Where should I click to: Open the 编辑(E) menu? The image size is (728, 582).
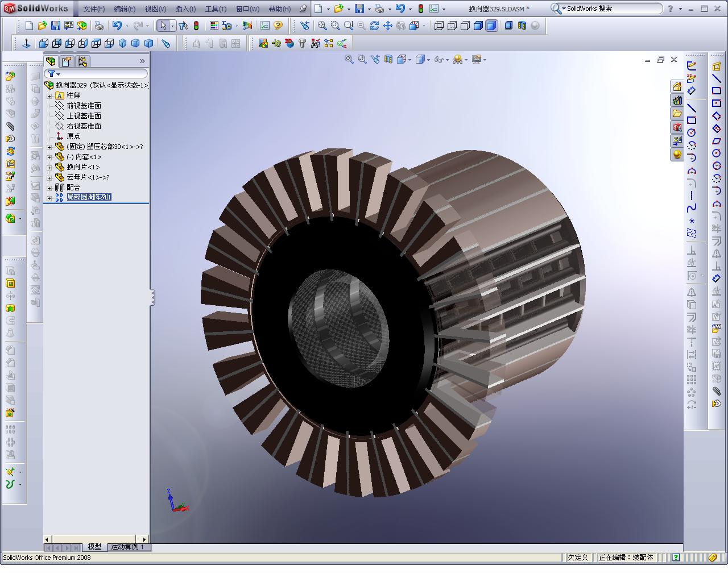(x=125, y=9)
